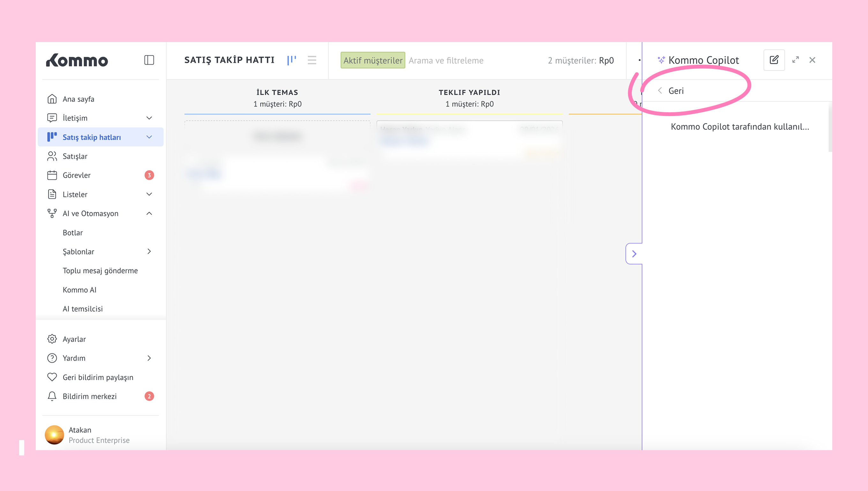
Task: Collapse Copilot side panel arrow tab
Action: [x=634, y=253]
